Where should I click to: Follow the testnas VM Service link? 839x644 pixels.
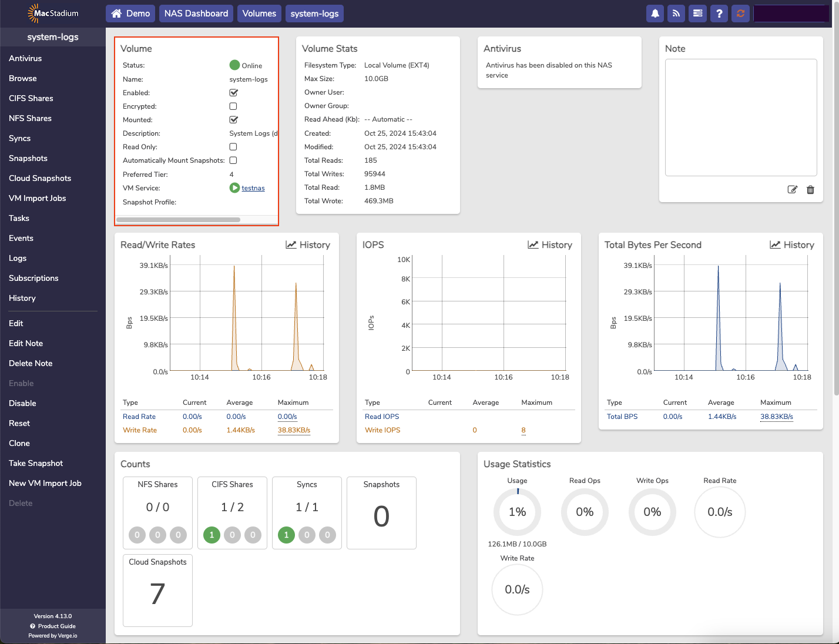253,187
